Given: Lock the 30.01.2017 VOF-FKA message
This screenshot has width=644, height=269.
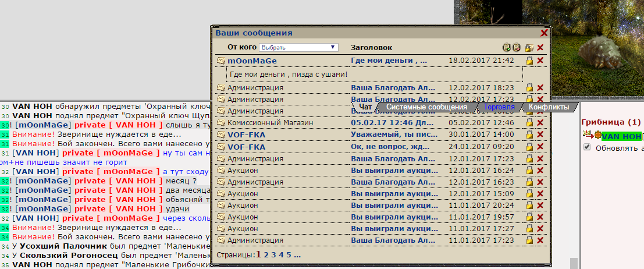Looking at the screenshot, I should point(529,134).
